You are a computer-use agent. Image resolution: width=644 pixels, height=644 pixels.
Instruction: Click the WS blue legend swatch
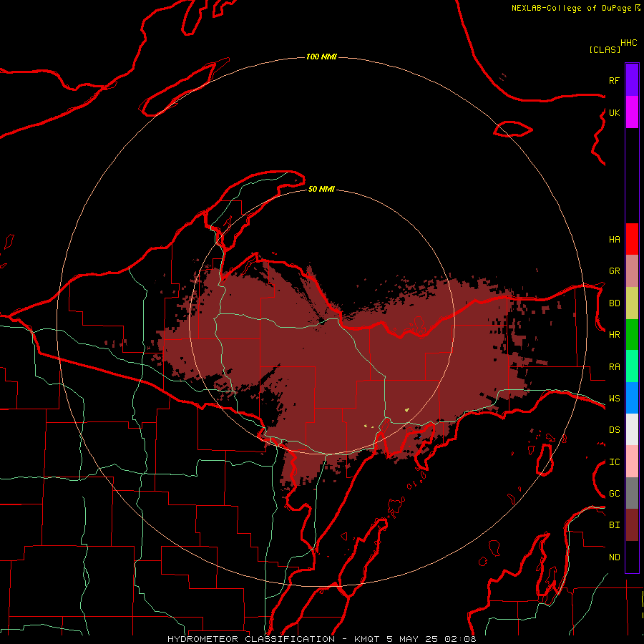(632, 398)
